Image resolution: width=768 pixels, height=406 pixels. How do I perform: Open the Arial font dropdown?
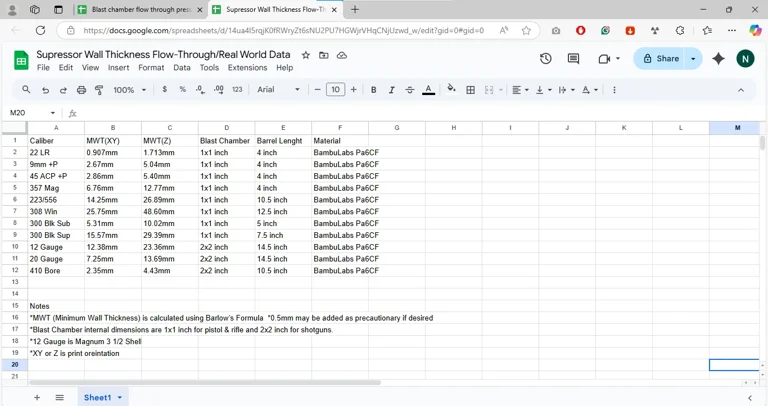pyautogui.click(x=278, y=90)
